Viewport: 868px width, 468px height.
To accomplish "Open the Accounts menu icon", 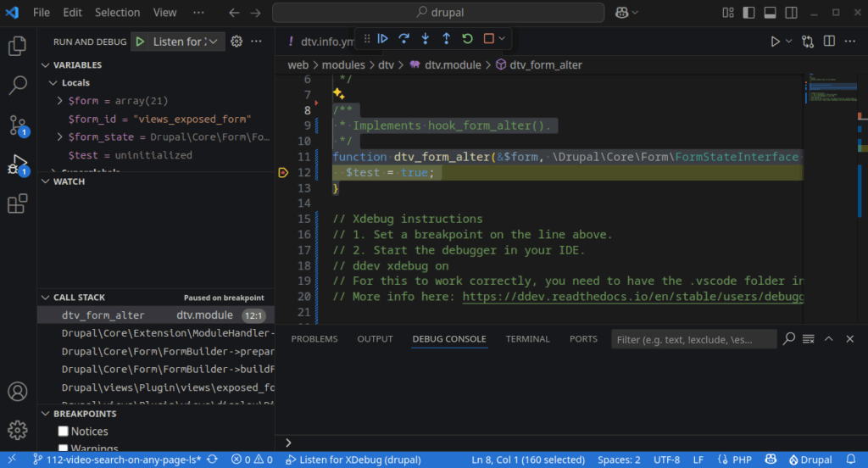I will pos(18,392).
